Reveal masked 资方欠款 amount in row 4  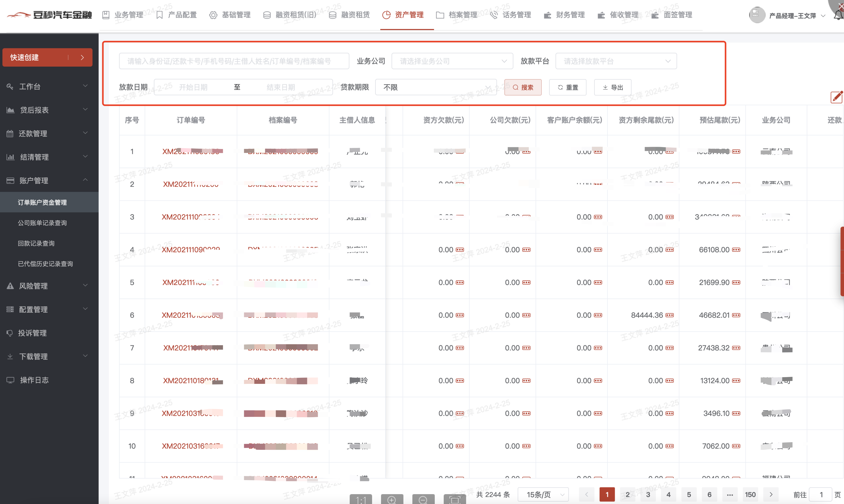[x=460, y=250]
